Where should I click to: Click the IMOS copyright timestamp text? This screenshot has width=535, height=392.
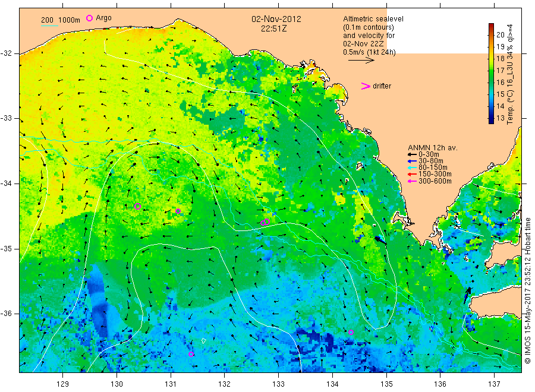point(527,290)
